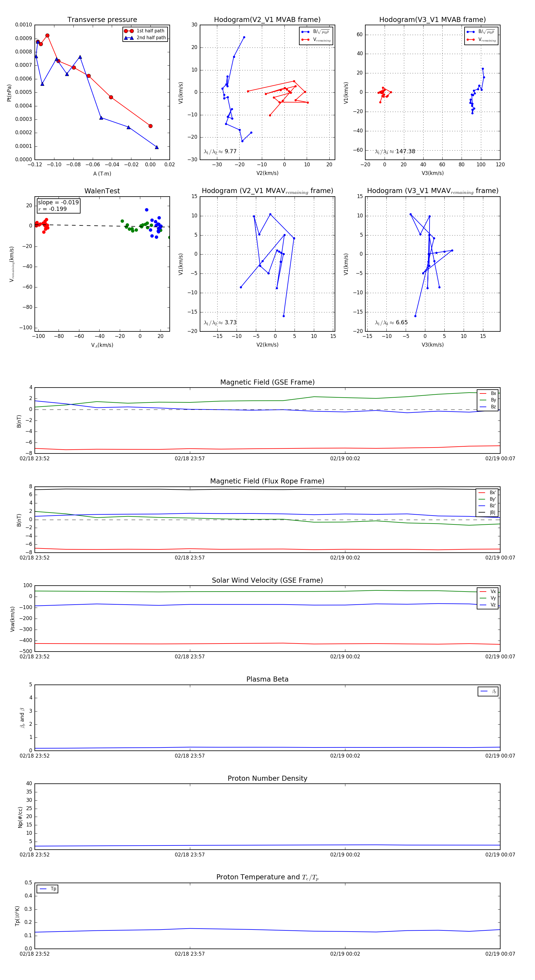Click the "Vsw(km/s)" y-axis label
The width and height of the screenshot is (535, 980).
tap(12, 619)
